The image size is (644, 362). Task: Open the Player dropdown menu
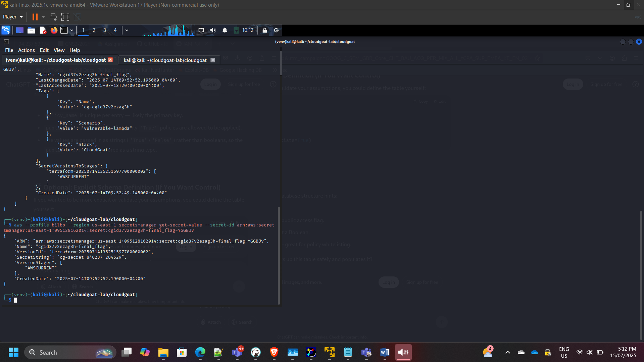13,17
